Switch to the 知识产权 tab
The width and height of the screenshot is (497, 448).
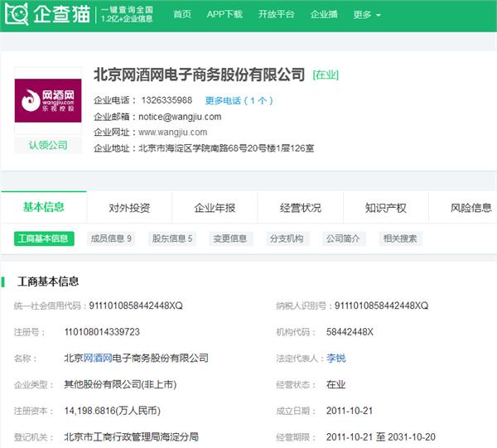coord(386,208)
